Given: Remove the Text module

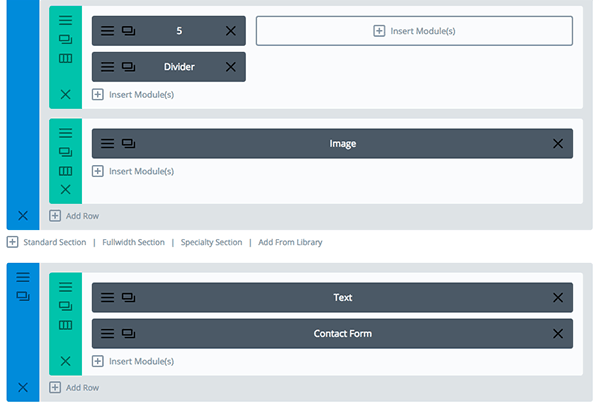Looking at the screenshot, I should point(558,298).
